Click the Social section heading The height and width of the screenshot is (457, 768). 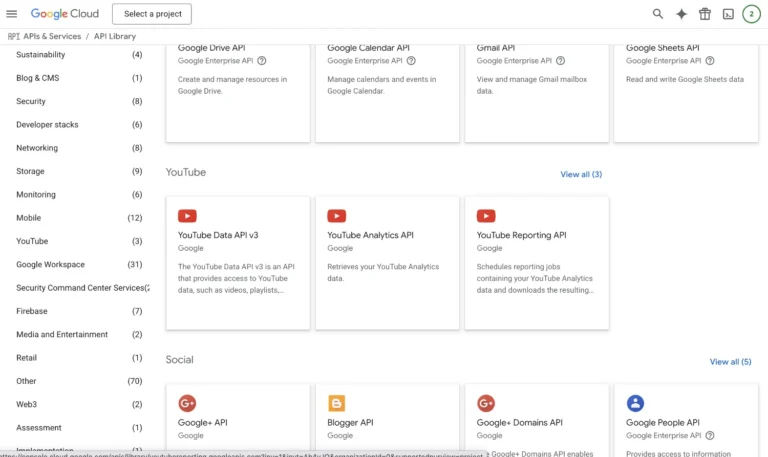(179, 360)
